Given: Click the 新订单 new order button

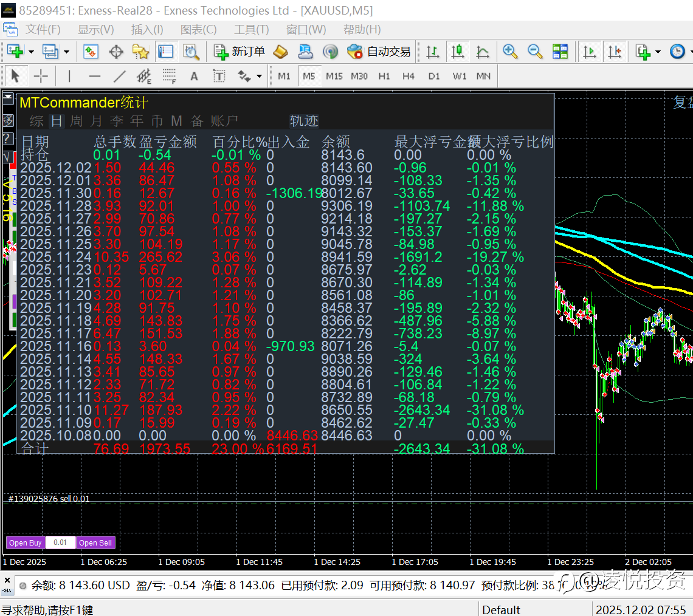Looking at the screenshot, I should 239,52.
